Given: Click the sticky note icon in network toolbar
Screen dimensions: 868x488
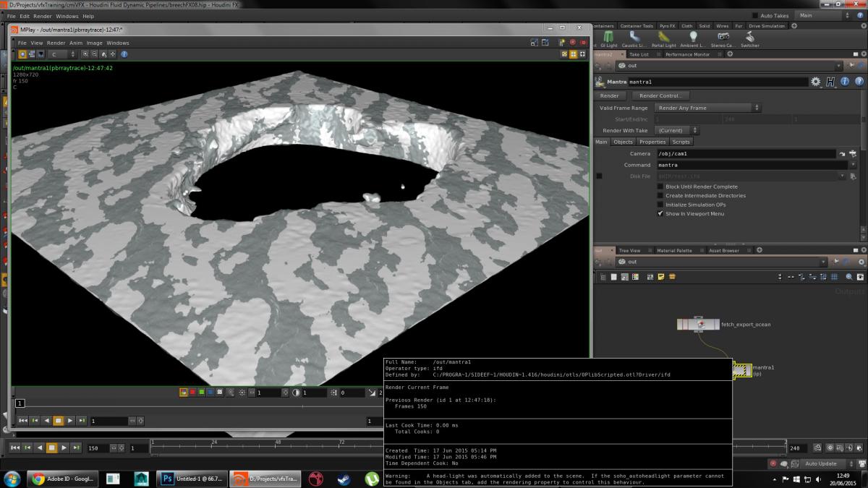Looking at the screenshot, I should (x=662, y=277).
